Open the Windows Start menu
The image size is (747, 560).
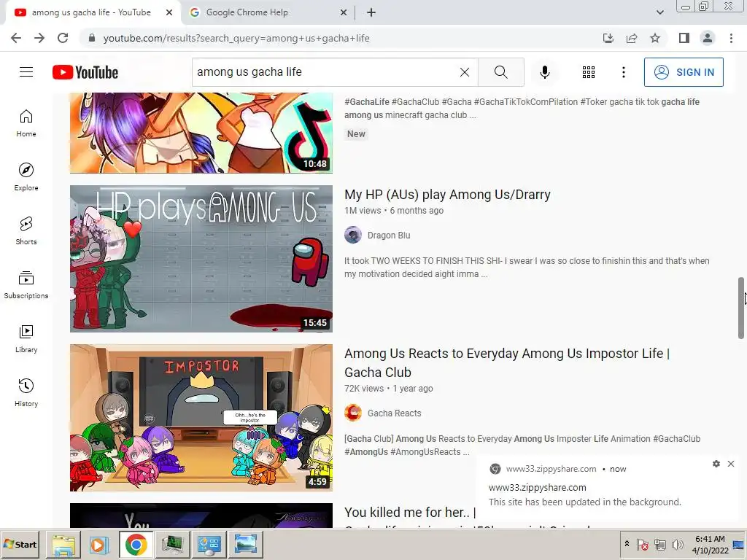point(20,544)
